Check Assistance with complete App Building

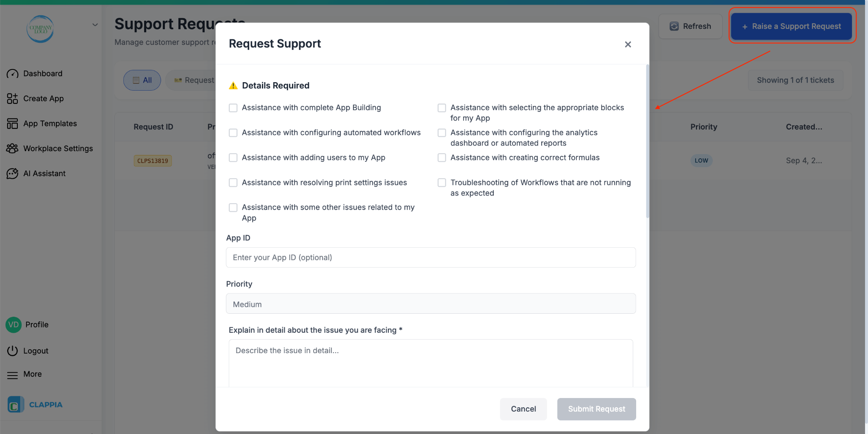[233, 108]
